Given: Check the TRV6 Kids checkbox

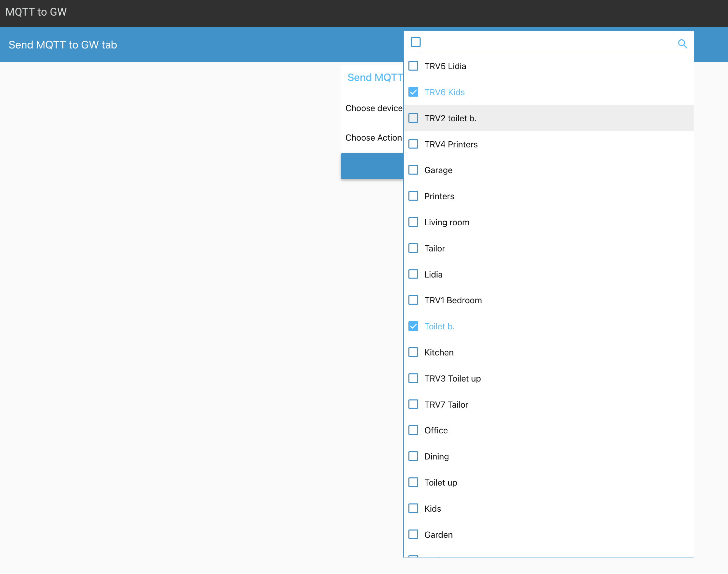Looking at the screenshot, I should (x=414, y=92).
